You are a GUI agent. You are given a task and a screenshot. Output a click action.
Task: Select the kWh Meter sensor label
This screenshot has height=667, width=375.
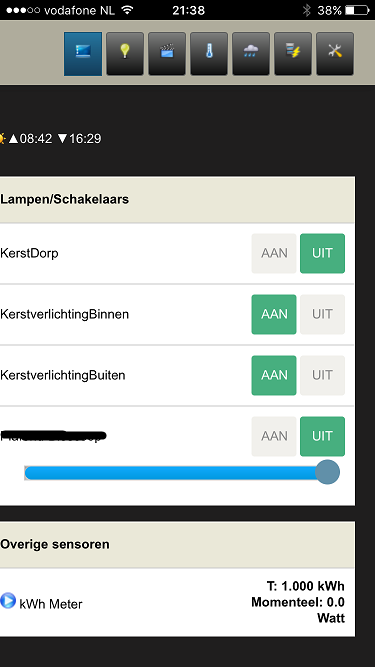click(x=51, y=604)
